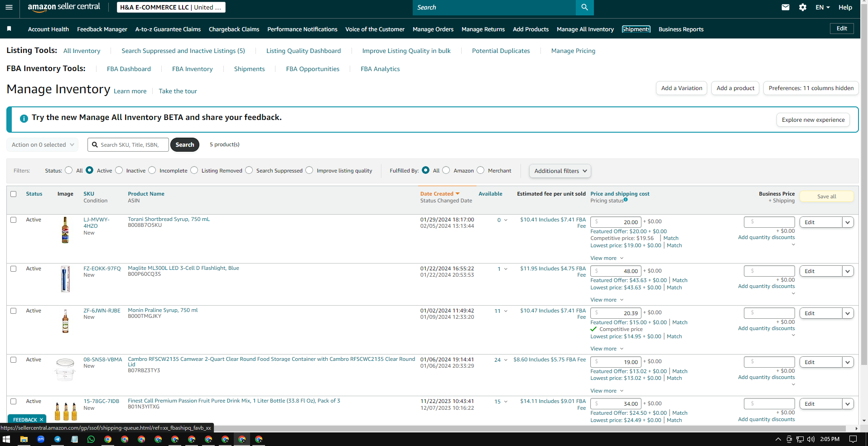Open the Listing Quality Dashboard tab
This screenshot has width=868, height=446.
coord(304,51)
